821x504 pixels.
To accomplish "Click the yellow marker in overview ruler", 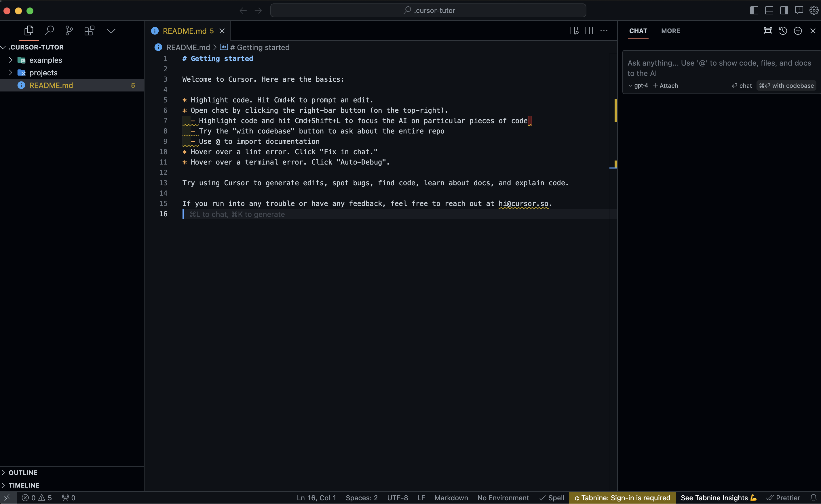I will (x=615, y=111).
